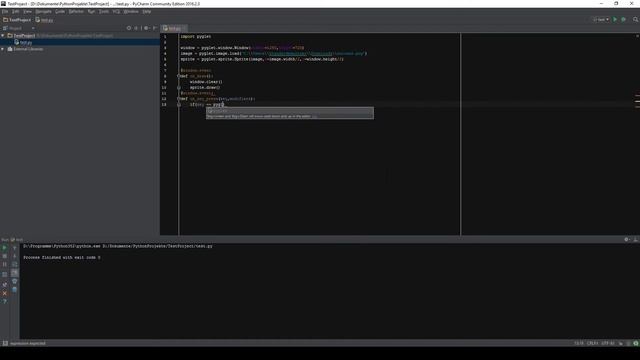Open the File menu

[5, 11]
